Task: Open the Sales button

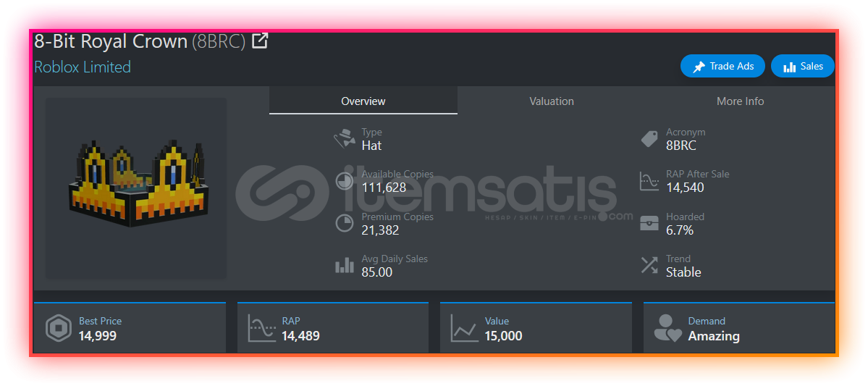Action: [803, 66]
